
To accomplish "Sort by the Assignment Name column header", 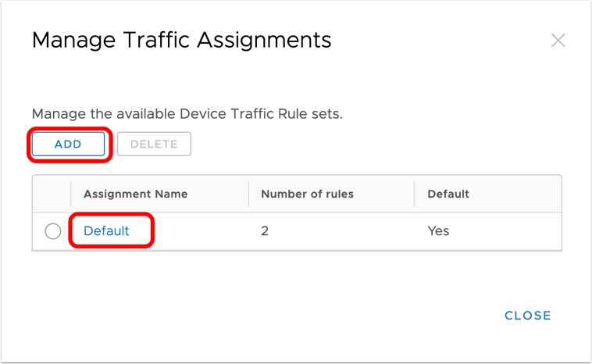I will click(135, 194).
